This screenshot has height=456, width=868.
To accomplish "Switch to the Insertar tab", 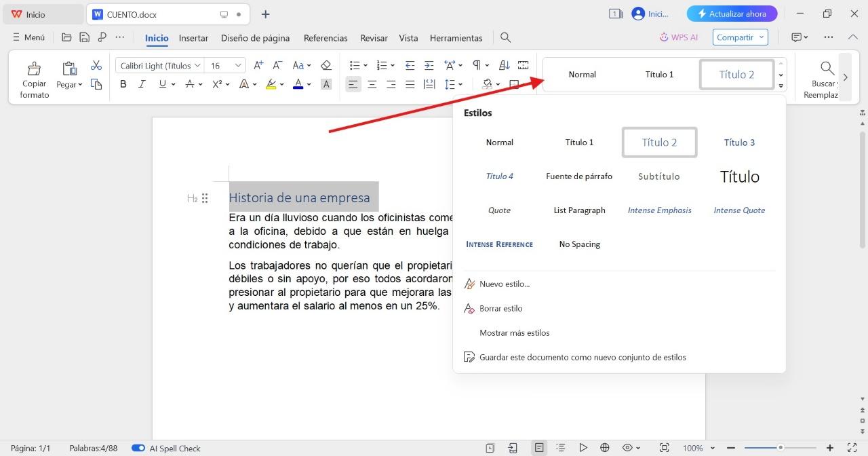I will [193, 38].
